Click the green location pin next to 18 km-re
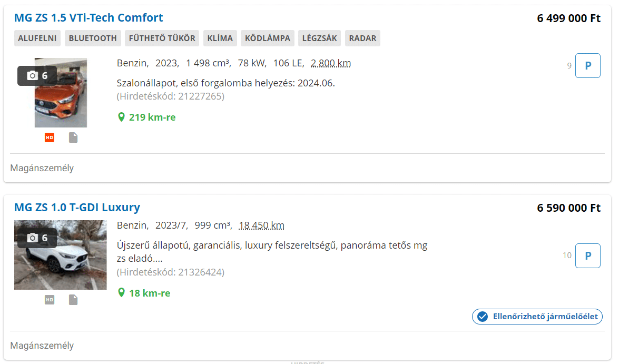The image size is (619, 364). (121, 293)
